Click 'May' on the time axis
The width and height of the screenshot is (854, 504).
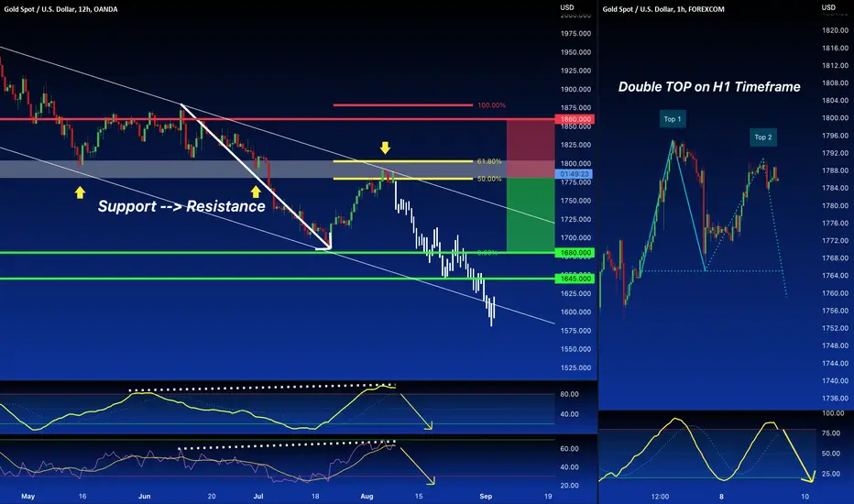click(27, 497)
